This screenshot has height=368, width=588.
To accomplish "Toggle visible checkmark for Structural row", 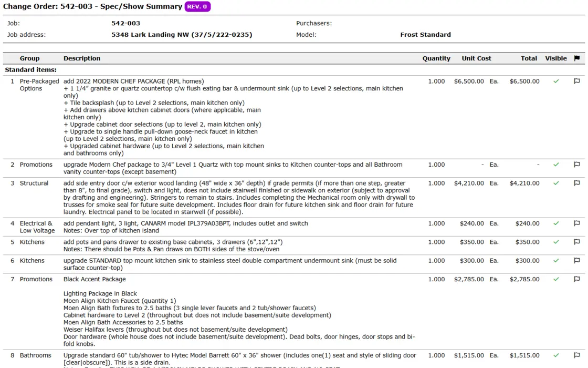I will (556, 183).
